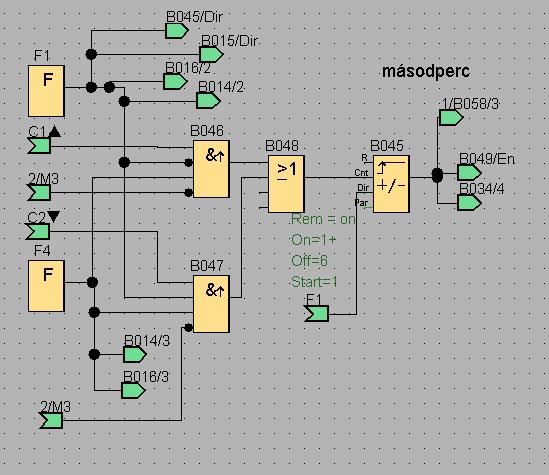Image resolution: width=549 pixels, height=475 pixels.
Task: Select the 2/M3 connector feeding B046
Action: pyautogui.click(x=39, y=193)
